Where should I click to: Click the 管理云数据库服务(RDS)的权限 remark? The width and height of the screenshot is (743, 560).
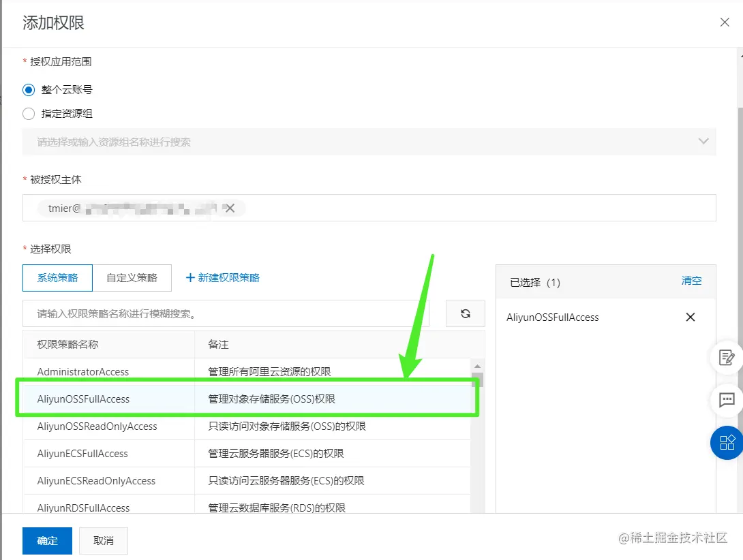pyautogui.click(x=277, y=508)
